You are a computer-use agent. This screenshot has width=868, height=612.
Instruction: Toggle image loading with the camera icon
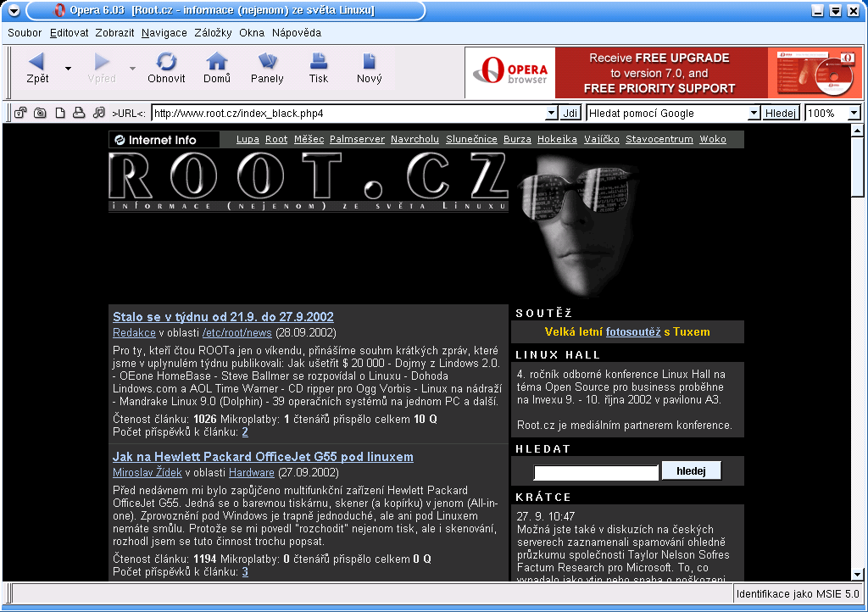(40, 113)
